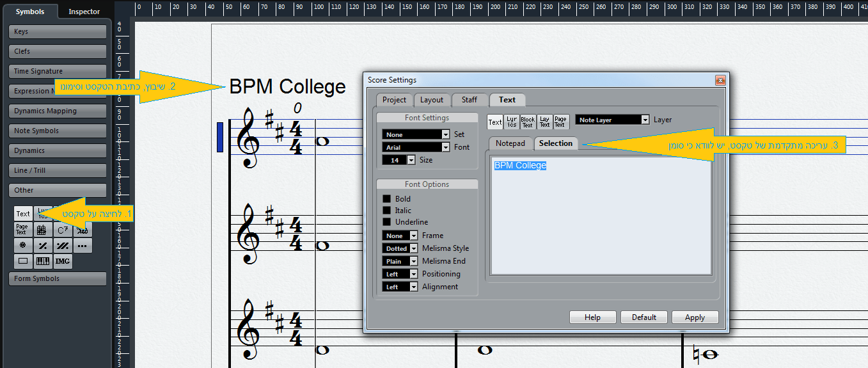Screen dimensions: 868x368
Task: Open the Note Layer dropdown
Action: [x=612, y=120]
